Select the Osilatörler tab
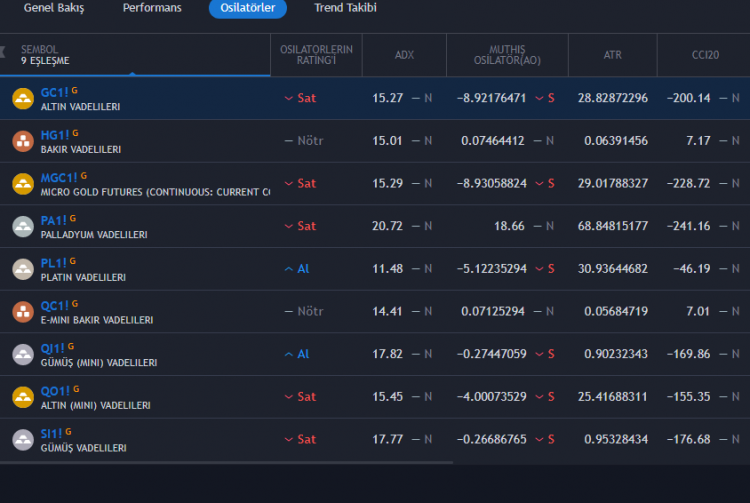Viewport: 750px width, 503px height. [248, 8]
